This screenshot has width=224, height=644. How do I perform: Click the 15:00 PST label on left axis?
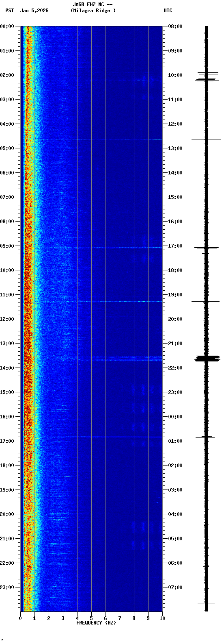pos(7,392)
